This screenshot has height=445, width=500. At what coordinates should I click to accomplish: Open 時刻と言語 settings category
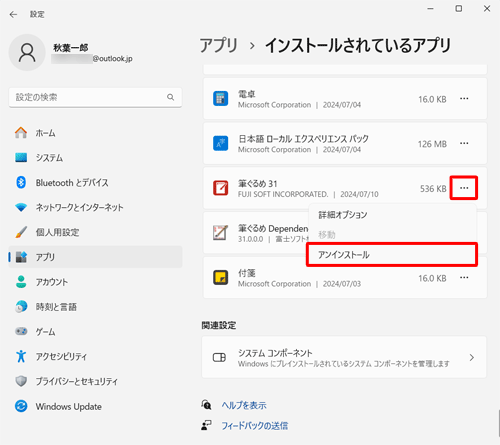[95, 306]
